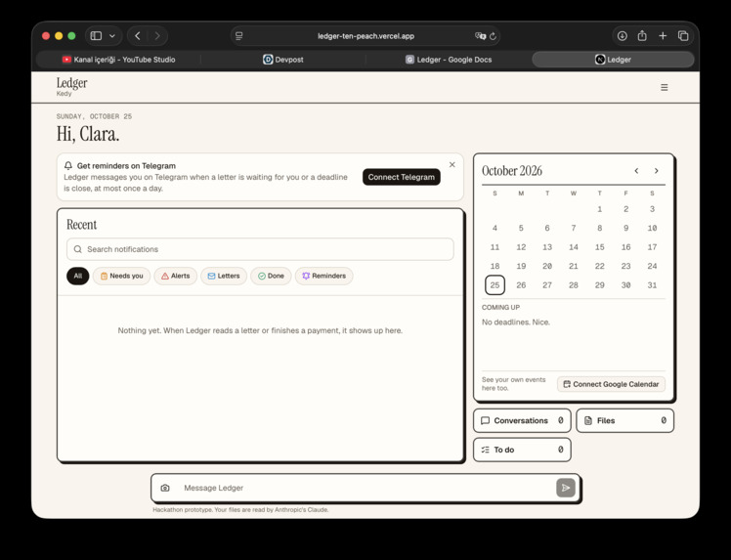Viewport: 731px width, 560px height.
Task: Go to next month in calendar
Action: [x=657, y=171]
